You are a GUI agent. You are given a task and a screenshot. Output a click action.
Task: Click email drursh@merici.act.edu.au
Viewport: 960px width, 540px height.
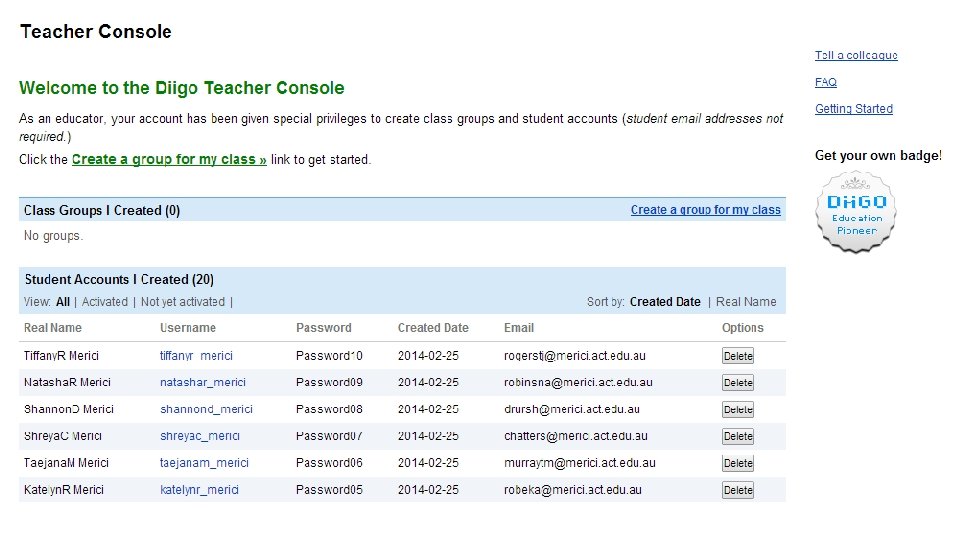click(572, 410)
